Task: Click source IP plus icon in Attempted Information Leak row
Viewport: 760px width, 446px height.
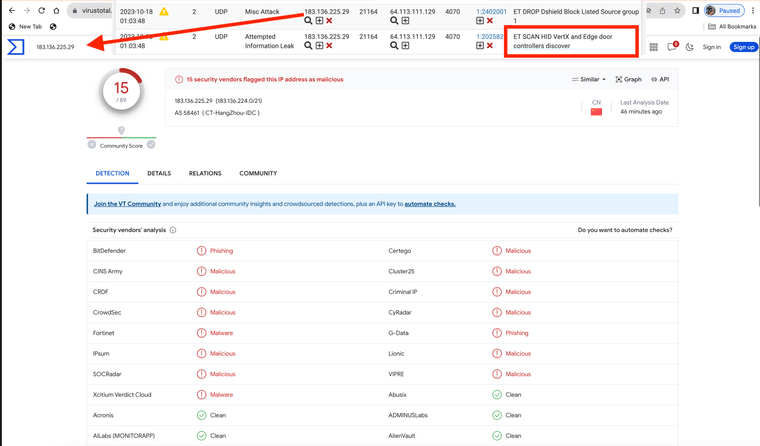Action: point(319,45)
